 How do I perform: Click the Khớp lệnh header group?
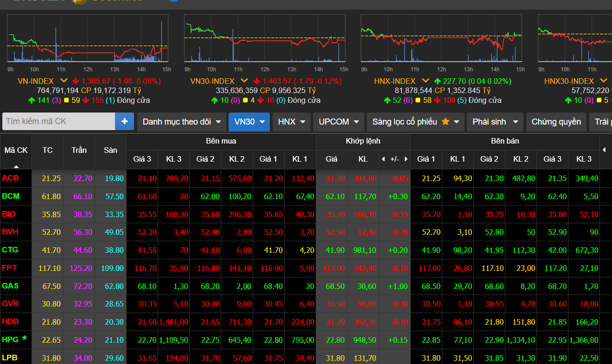(363, 141)
